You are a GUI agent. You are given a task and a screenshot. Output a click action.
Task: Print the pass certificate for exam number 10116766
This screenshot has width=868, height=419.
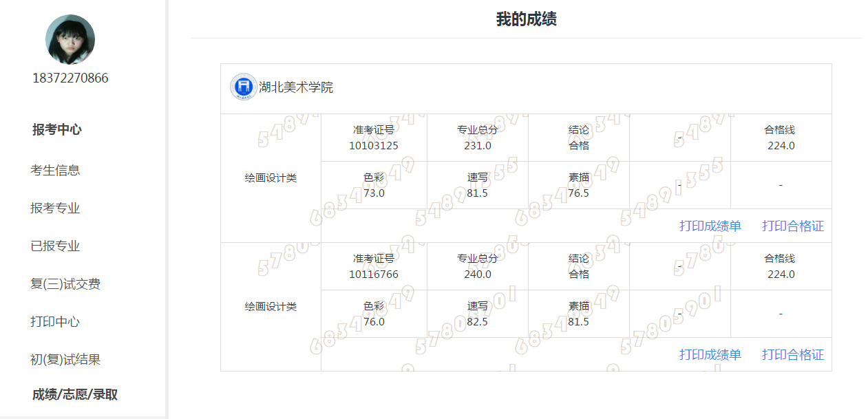[x=792, y=354]
